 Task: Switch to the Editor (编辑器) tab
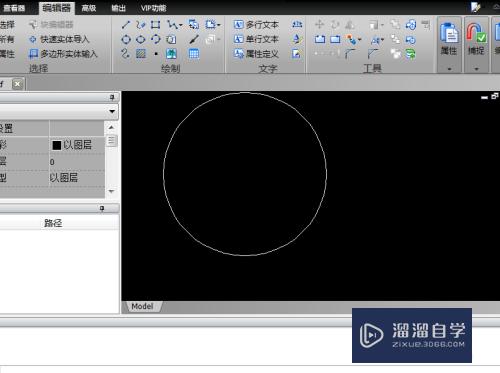click(x=57, y=8)
